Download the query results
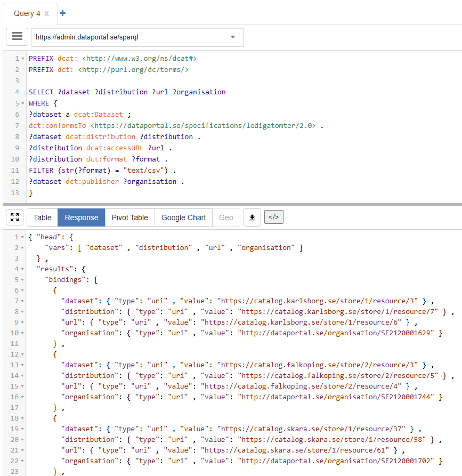Image resolution: width=462 pixels, height=476 pixels. (x=252, y=217)
